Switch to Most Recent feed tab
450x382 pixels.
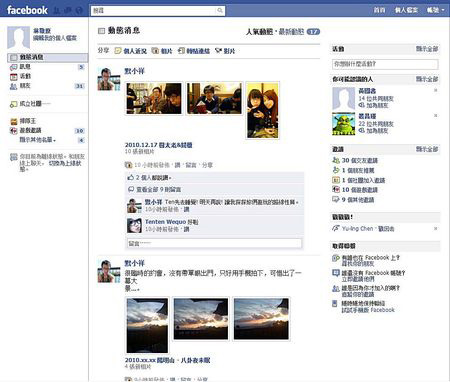(291, 32)
